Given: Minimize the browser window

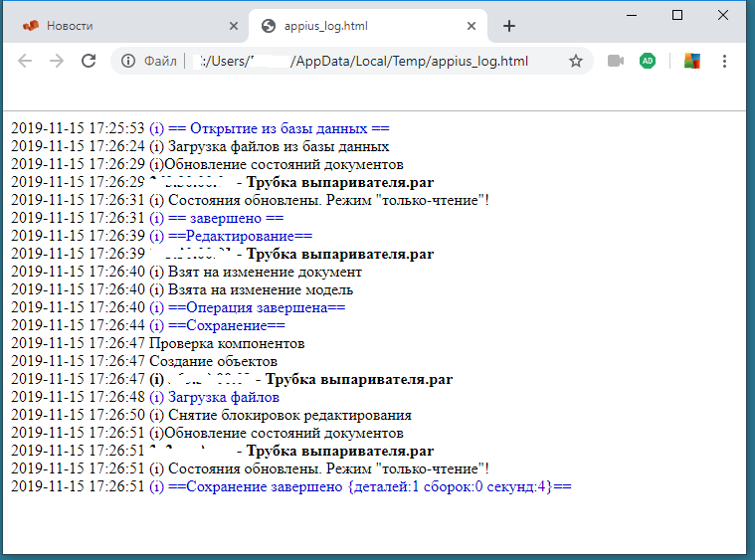Looking at the screenshot, I should point(631,15).
